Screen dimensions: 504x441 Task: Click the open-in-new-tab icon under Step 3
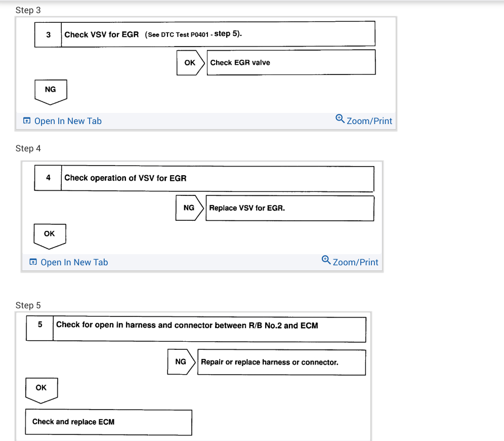[27, 121]
